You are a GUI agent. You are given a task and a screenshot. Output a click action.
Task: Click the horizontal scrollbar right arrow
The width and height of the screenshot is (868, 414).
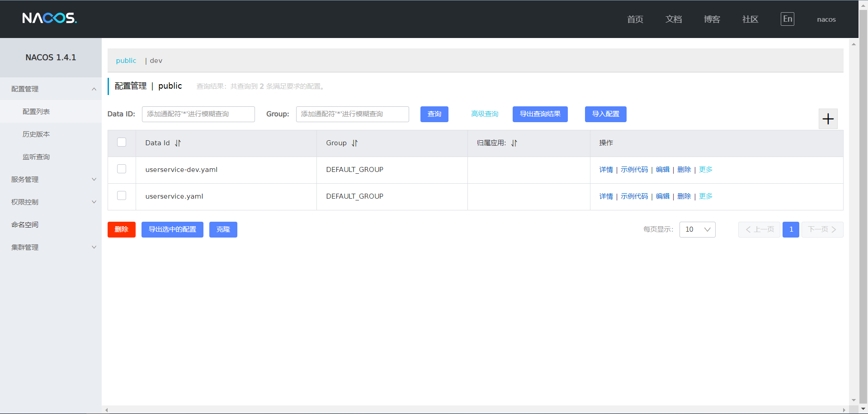[x=844, y=410]
